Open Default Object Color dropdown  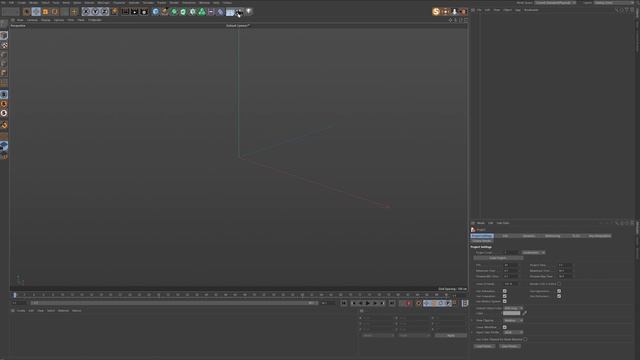pyautogui.click(x=513, y=308)
